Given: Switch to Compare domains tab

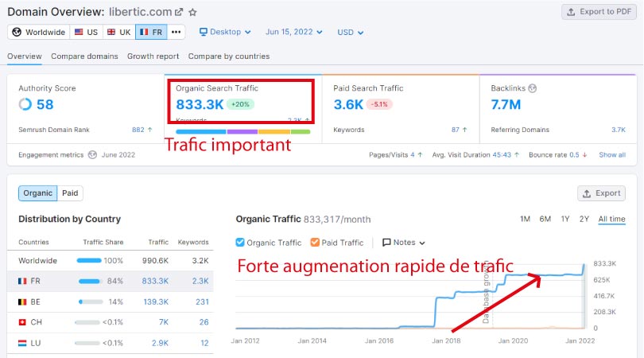Looking at the screenshot, I should pos(84,56).
